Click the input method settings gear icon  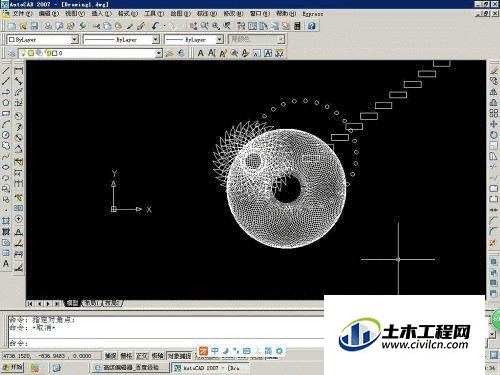pos(279,351)
